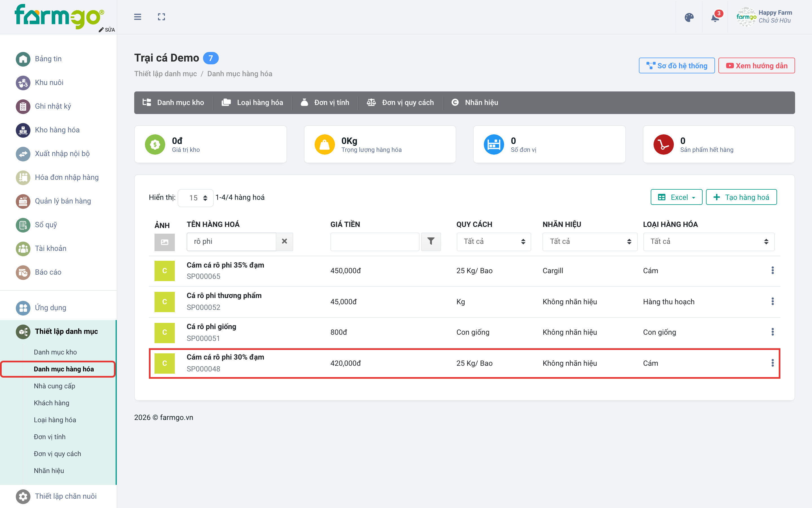Open Quản lý bán hàng

point(53,201)
